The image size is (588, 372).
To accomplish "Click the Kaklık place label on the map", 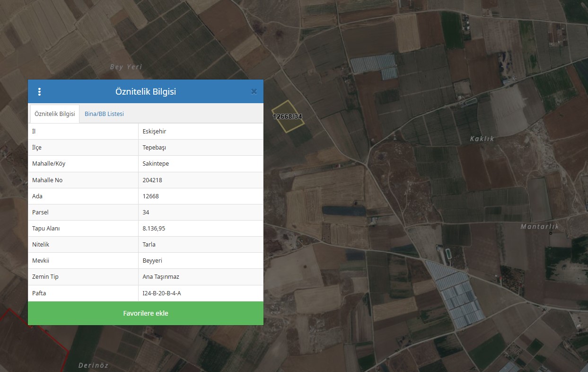I will point(482,139).
